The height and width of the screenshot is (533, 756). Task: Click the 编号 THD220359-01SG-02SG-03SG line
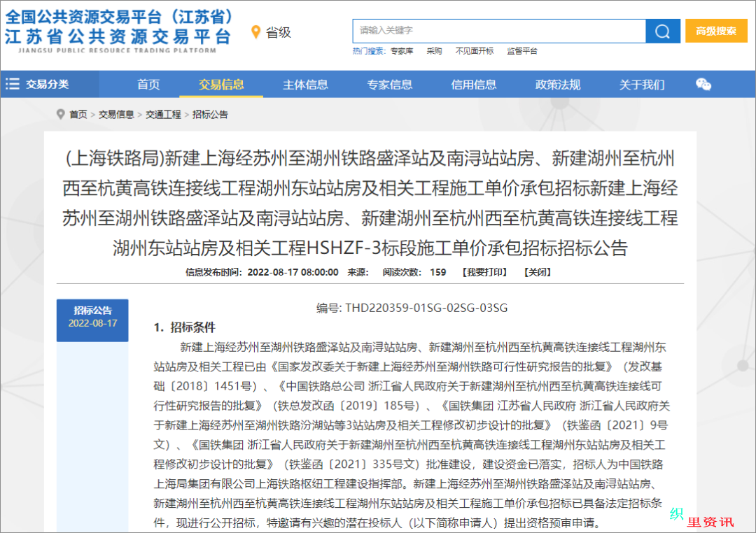point(412,308)
